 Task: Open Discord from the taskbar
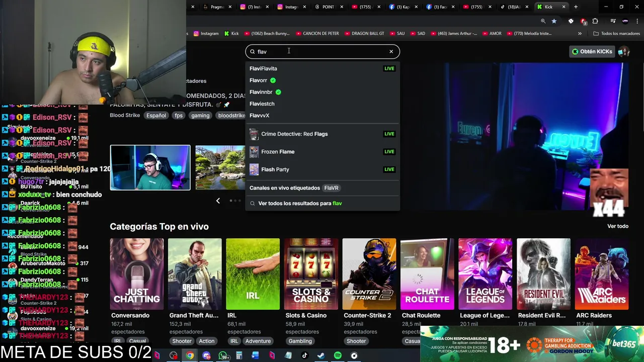206,356
